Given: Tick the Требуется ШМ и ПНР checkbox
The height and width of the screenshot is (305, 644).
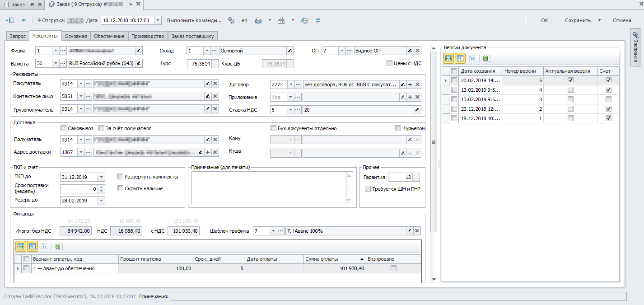Looking at the screenshot, I should pyautogui.click(x=368, y=189).
